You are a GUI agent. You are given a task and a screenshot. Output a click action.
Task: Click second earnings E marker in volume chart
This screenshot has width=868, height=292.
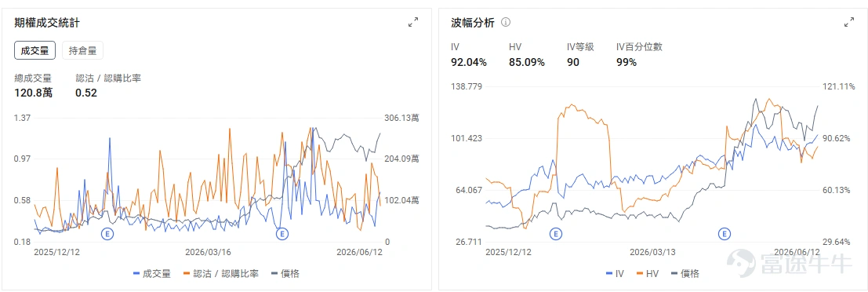[281, 234]
